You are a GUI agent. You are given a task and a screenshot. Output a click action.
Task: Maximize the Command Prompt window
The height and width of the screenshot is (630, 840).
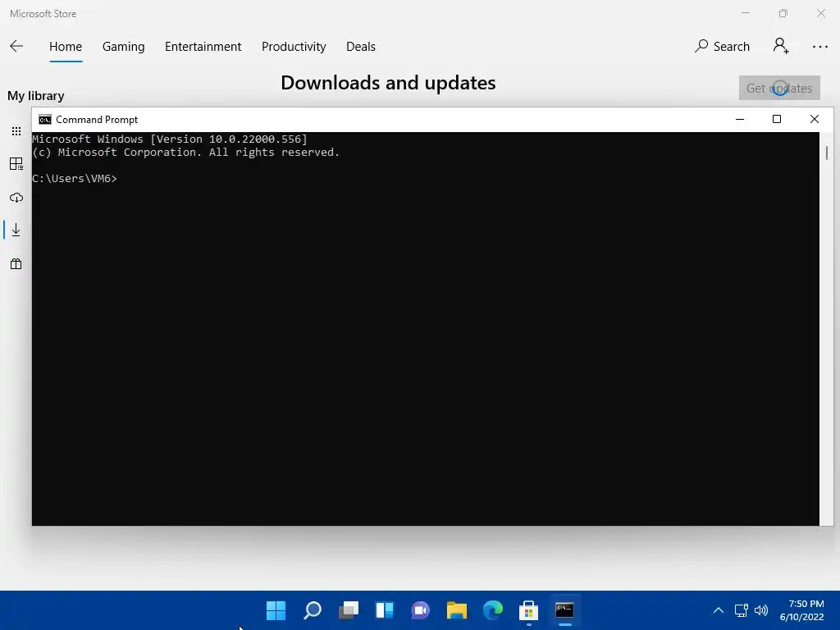tap(777, 120)
